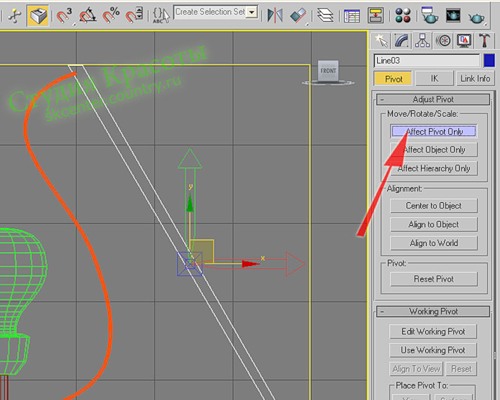This screenshot has height=400, width=500.
Task: Click Center to Object
Action: (x=434, y=206)
